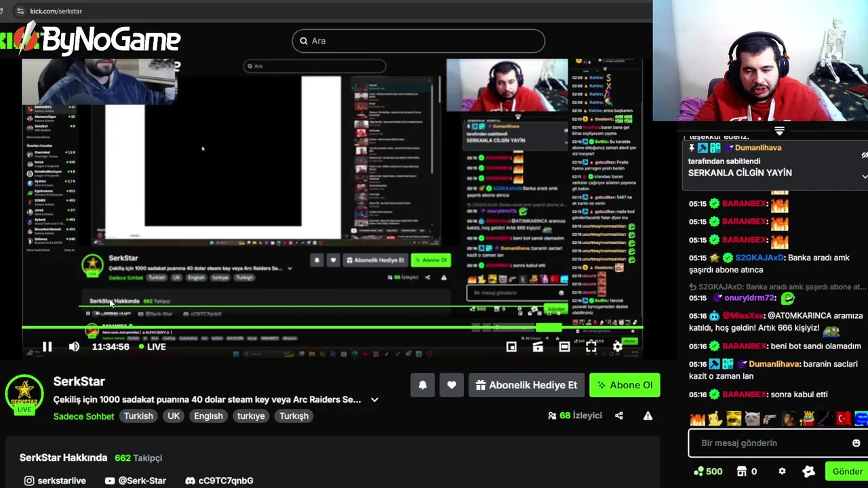
Task: Click onuryldrm72 username in chat
Action: click(x=749, y=298)
